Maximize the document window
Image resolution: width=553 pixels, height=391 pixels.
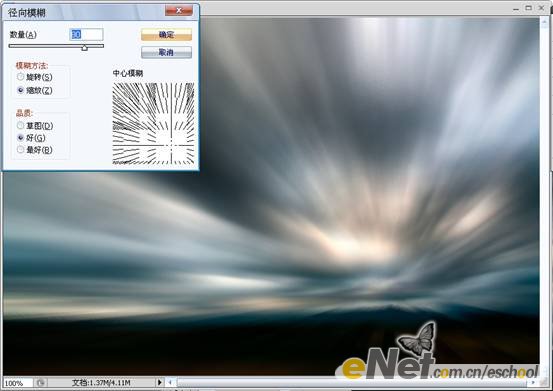(528, 8)
